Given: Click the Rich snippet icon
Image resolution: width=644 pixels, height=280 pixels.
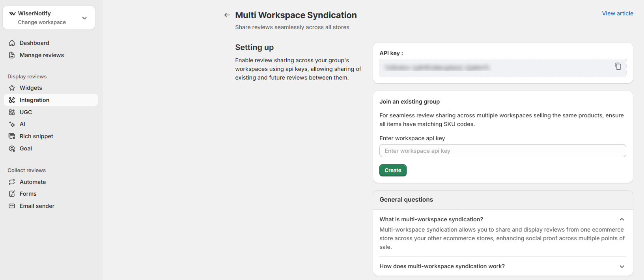Looking at the screenshot, I should click(12, 136).
